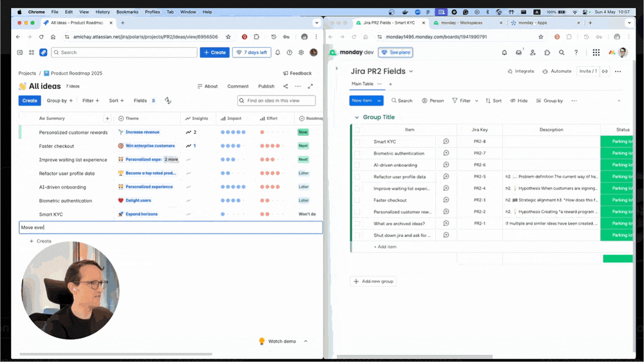Add column plus icon beside Summary header
This screenshot has height=362, width=644.
tap(107, 119)
